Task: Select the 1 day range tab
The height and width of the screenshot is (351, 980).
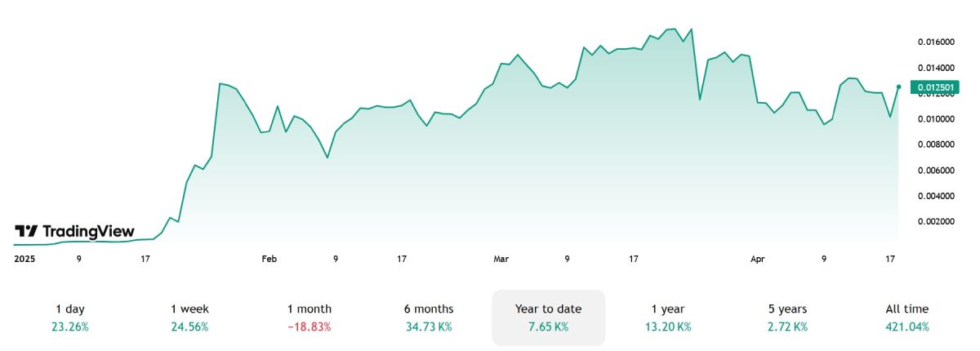Action: click(70, 317)
